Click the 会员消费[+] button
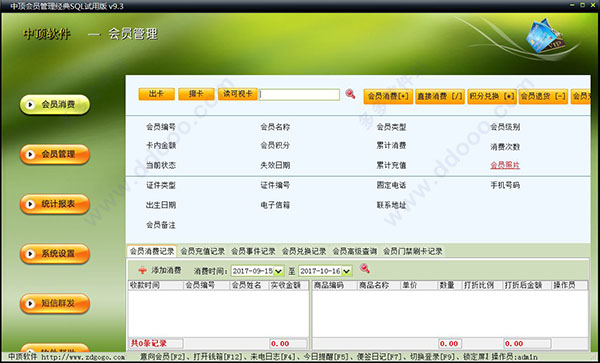The width and height of the screenshot is (600, 363). pyautogui.click(x=388, y=97)
